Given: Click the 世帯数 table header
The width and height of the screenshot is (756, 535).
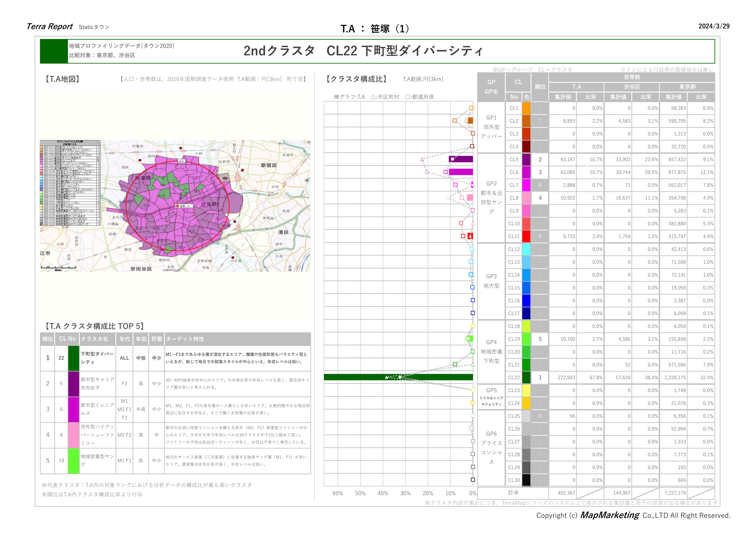Looking at the screenshot, I should click(632, 77).
